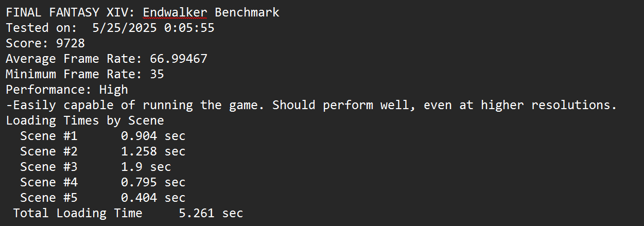644x226 pixels.
Task: Click the 'Scene #1' label
Action: point(49,136)
